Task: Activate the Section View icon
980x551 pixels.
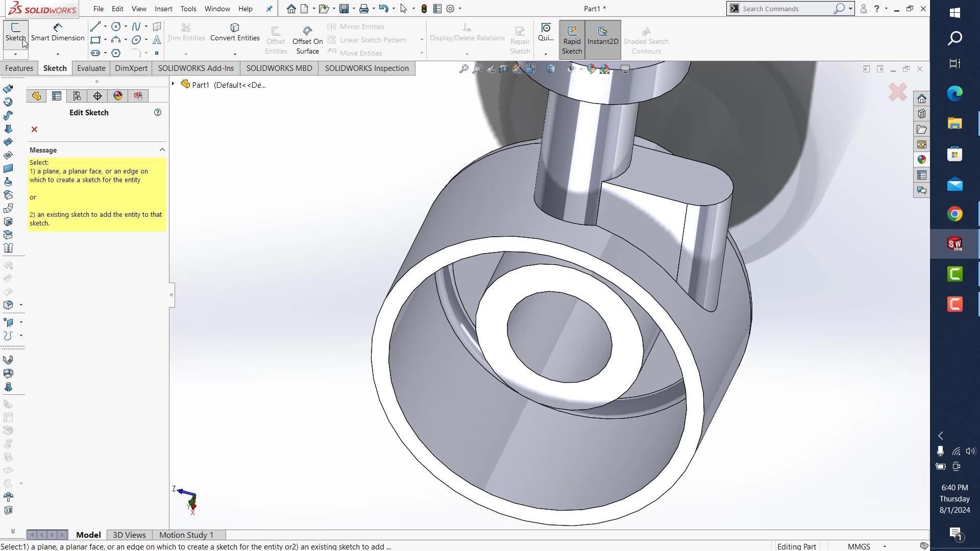Action: tap(504, 68)
